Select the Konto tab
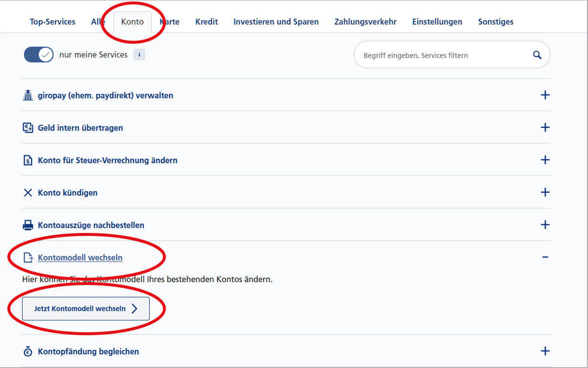 coord(133,22)
